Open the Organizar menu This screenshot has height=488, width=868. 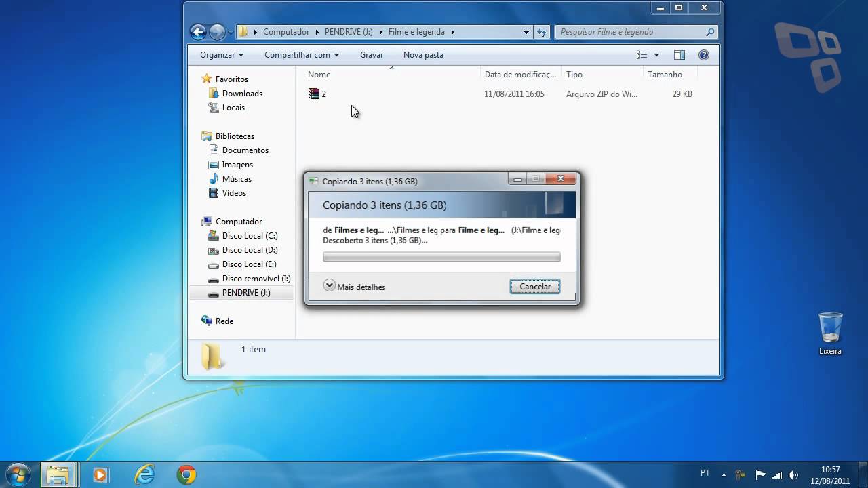pos(222,55)
